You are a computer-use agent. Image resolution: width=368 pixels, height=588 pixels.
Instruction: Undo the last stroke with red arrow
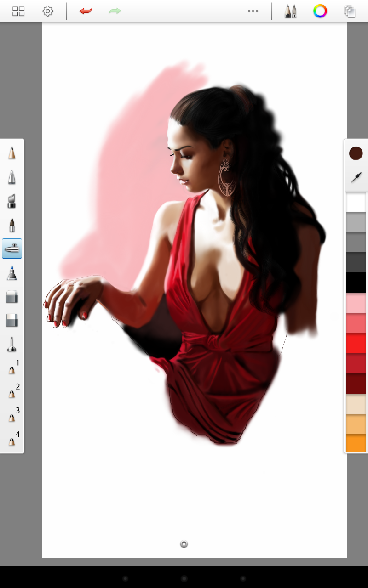coord(86,11)
